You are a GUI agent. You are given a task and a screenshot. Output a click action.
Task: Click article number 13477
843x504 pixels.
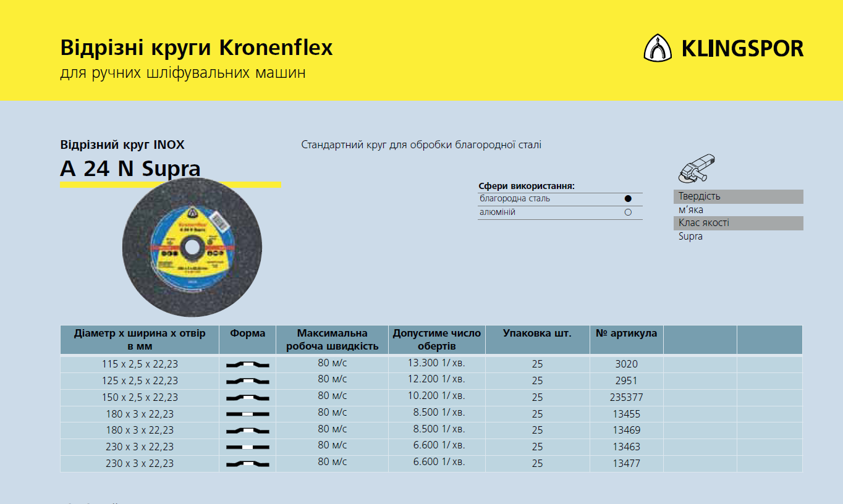[627, 463]
